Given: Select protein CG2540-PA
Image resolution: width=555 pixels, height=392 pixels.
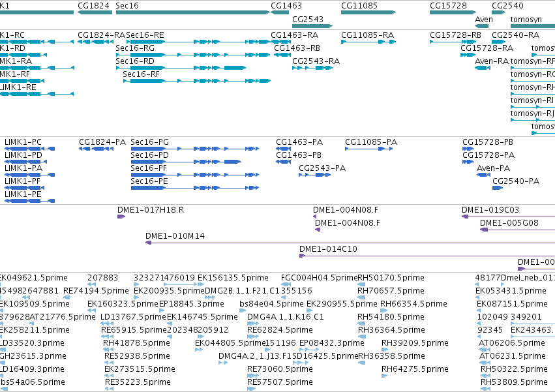Looking at the screenshot, I should [516, 182].
